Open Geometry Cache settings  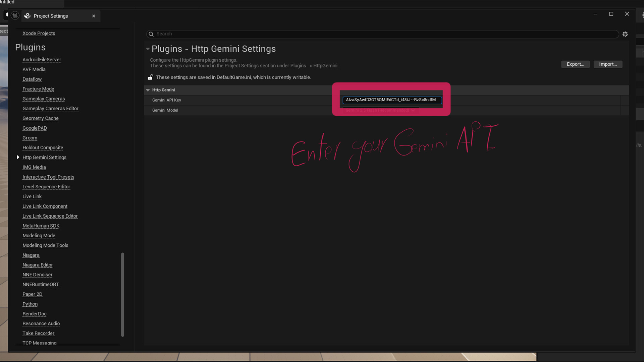click(x=41, y=118)
